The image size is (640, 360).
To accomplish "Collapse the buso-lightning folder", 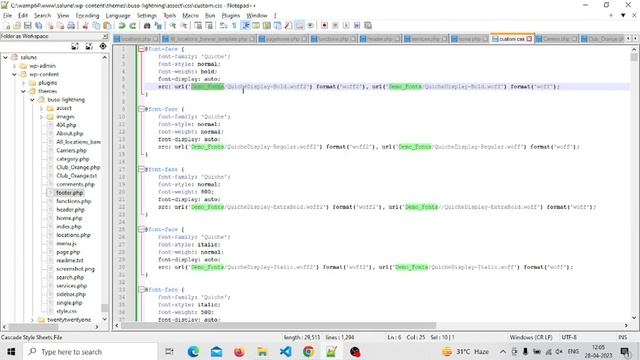I will pyautogui.click(x=32, y=100).
